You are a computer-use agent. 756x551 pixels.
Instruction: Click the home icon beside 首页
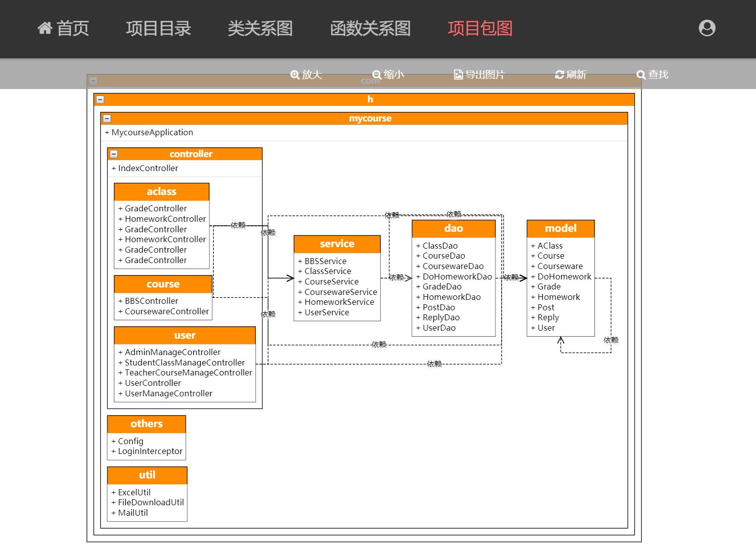click(45, 28)
